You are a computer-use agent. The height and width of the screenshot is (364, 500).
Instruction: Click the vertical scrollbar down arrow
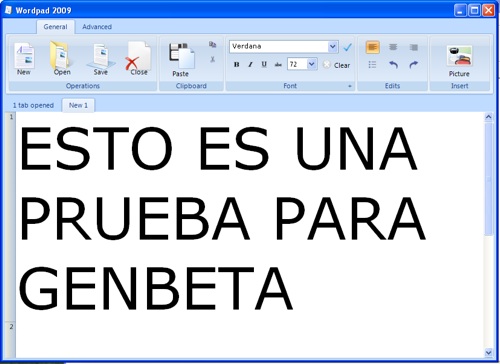coord(489,352)
